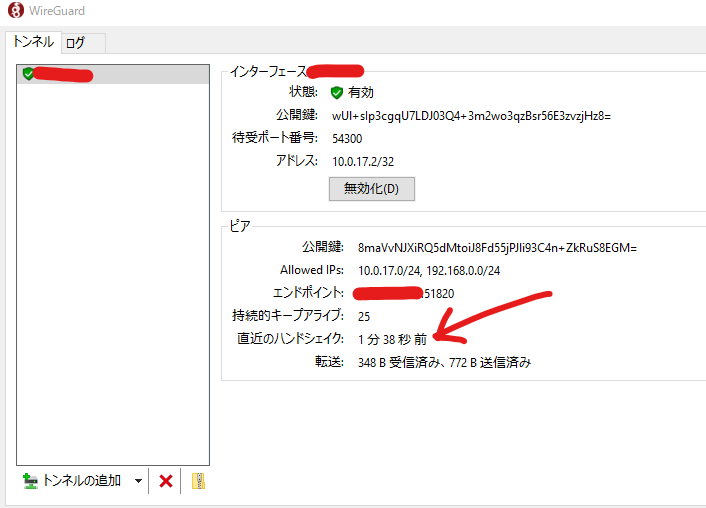Switch to the トンネル tab

tap(33, 42)
